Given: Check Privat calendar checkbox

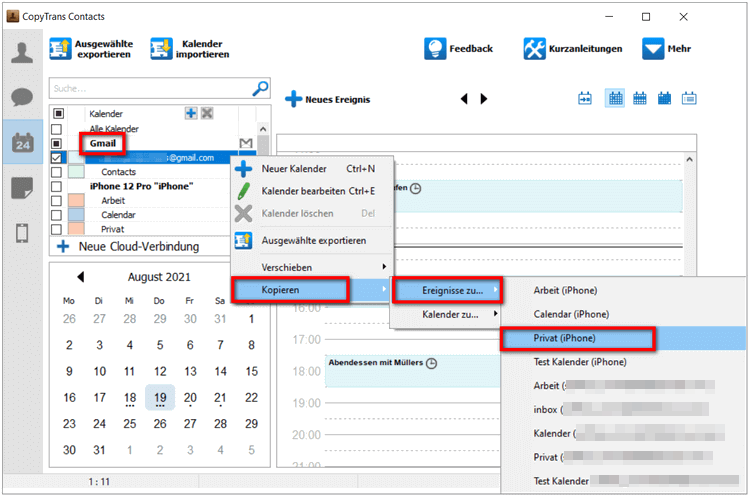Looking at the screenshot, I should pos(56,229).
